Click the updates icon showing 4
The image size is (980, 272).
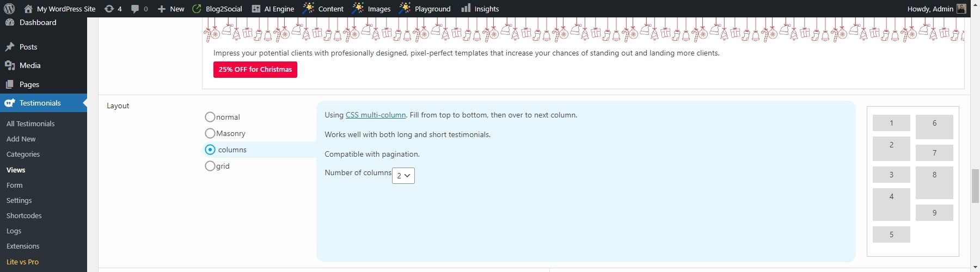click(109, 9)
